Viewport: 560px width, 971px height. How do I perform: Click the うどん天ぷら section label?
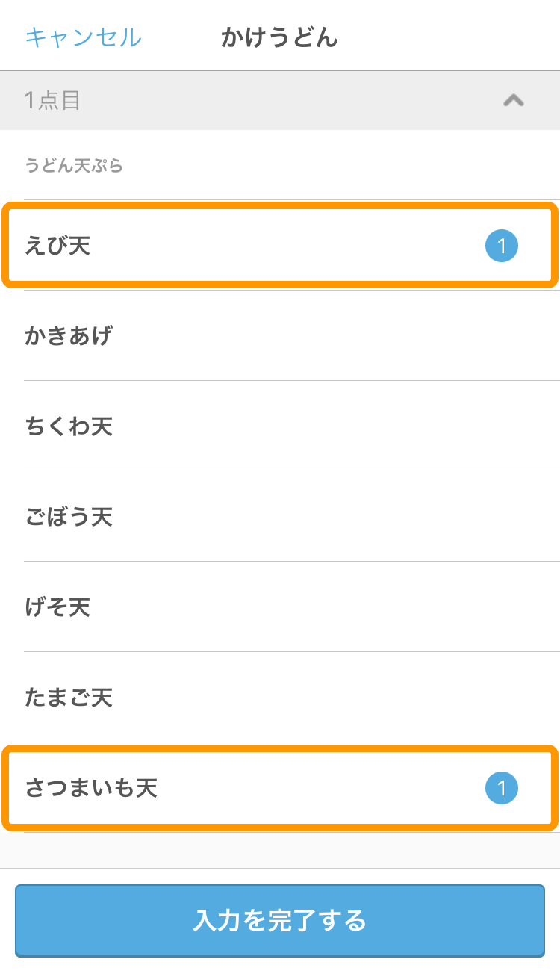click(x=74, y=166)
